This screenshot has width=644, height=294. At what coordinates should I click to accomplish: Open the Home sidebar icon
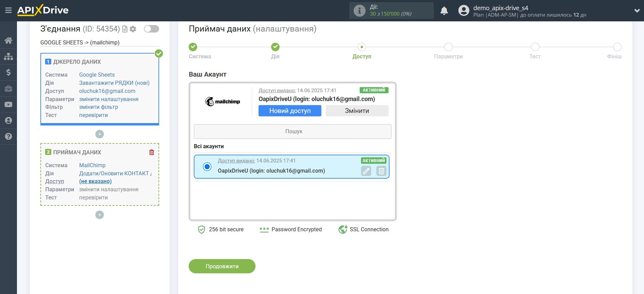click(x=8, y=40)
